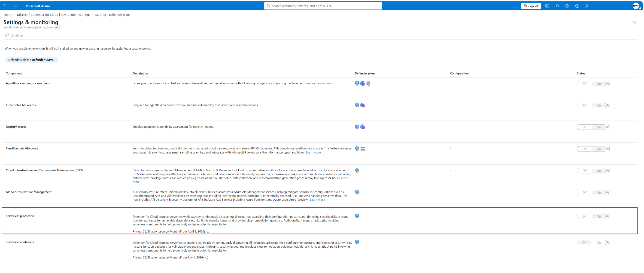Screen dimensions: 644x273
Task: Click the monitor-shaped plan icon in Agentless scanning row
Action: 357,84
